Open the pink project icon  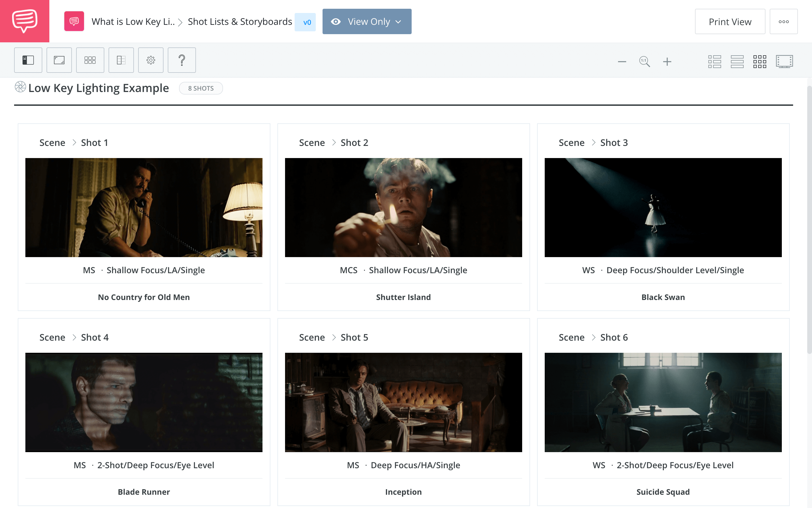click(x=74, y=21)
